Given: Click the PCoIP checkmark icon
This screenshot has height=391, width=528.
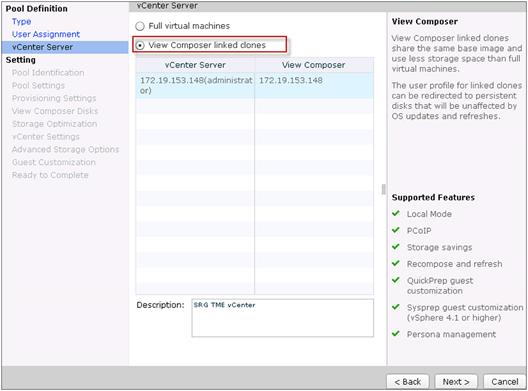Looking at the screenshot, I should pos(396,230).
